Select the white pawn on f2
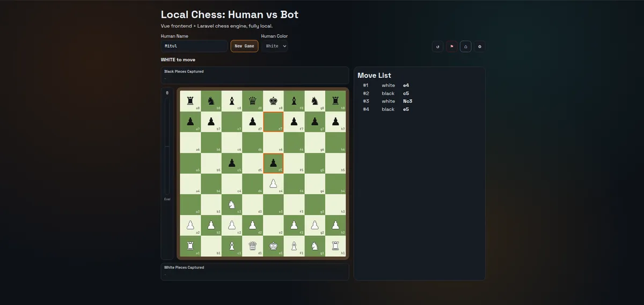 point(294,225)
